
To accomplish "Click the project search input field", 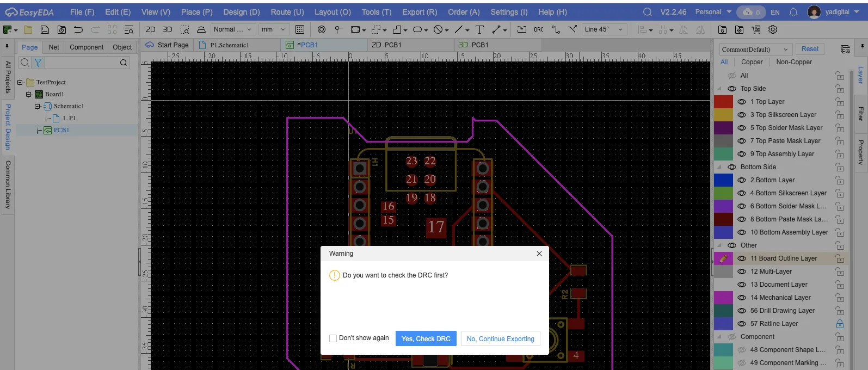I will click(82, 63).
